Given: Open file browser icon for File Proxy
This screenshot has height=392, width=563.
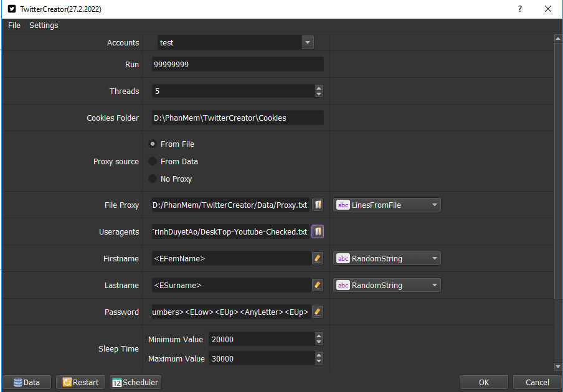Looking at the screenshot, I should [x=318, y=205].
